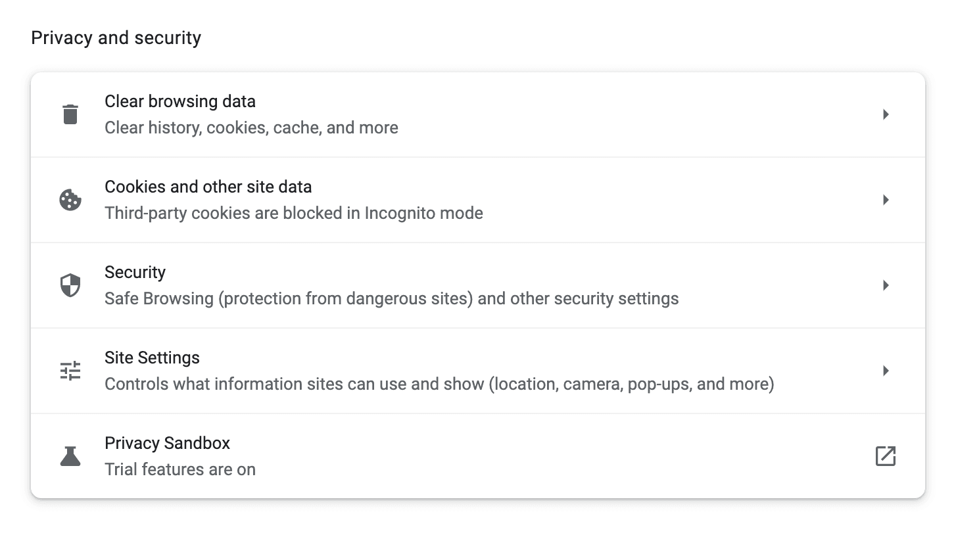
Task: Click the cookie icon
Action: click(70, 200)
